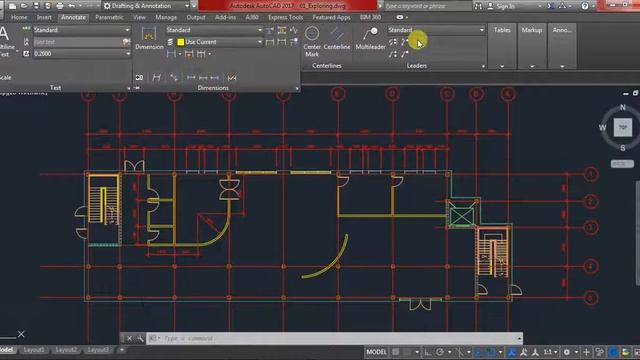Open the annotation scale 1:1 dropdown

click(550, 352)
